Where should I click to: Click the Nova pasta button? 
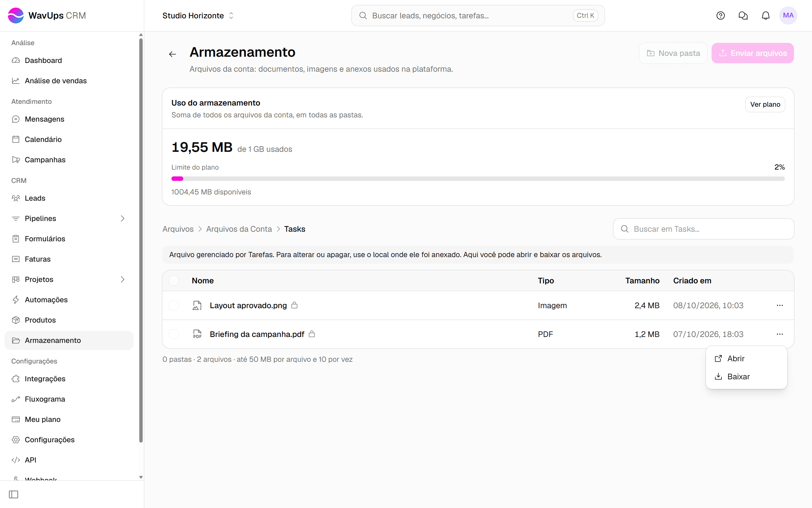[673, 53]
